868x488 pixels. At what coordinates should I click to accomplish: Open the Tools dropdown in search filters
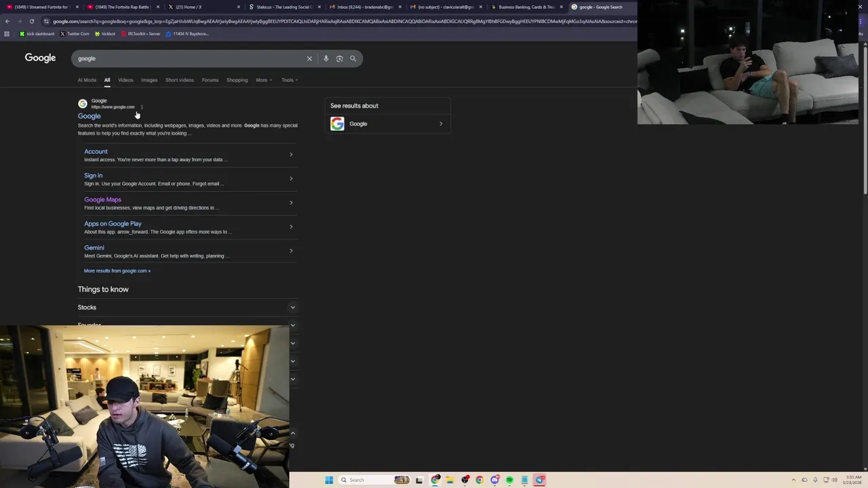coord(290,80)
